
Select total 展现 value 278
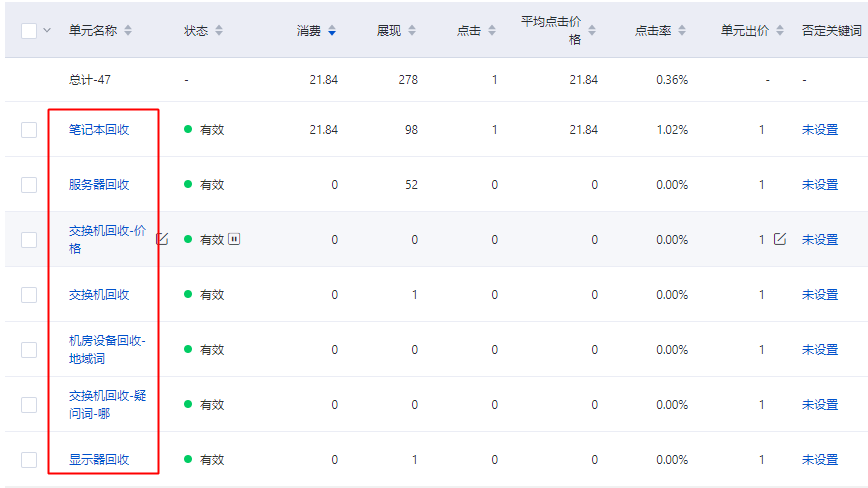coord(408,80)
